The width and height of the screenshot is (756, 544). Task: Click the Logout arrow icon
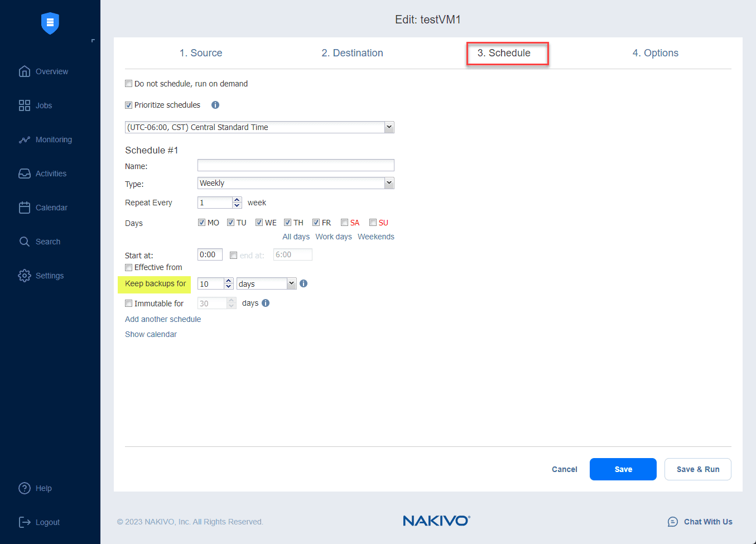[x=25, y=522]
